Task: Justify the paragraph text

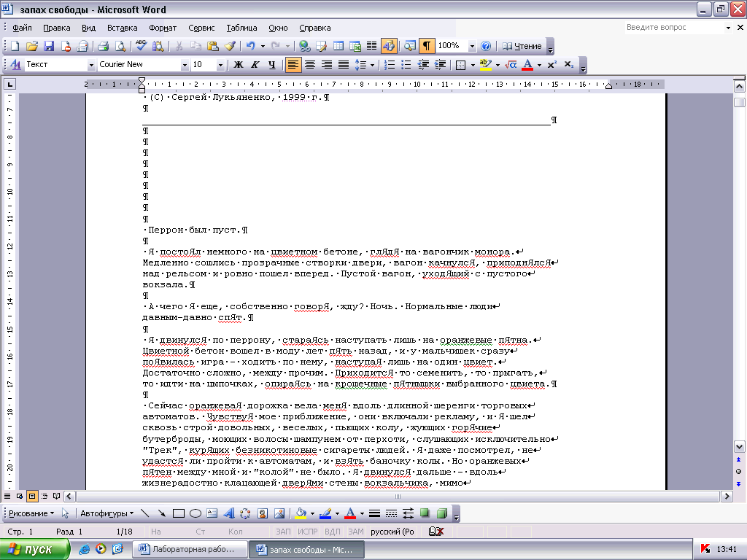Action: pyautogui.click(x=343, y=65)
